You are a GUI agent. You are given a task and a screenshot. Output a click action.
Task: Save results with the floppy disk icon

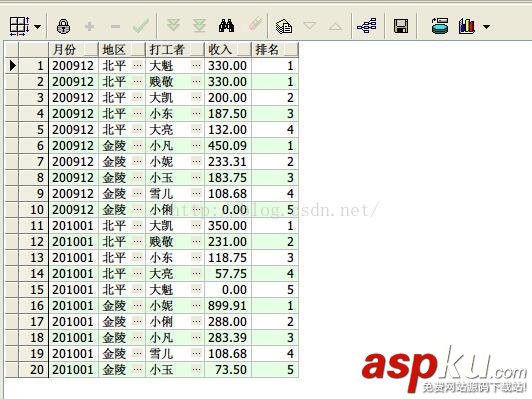point(401,26)
